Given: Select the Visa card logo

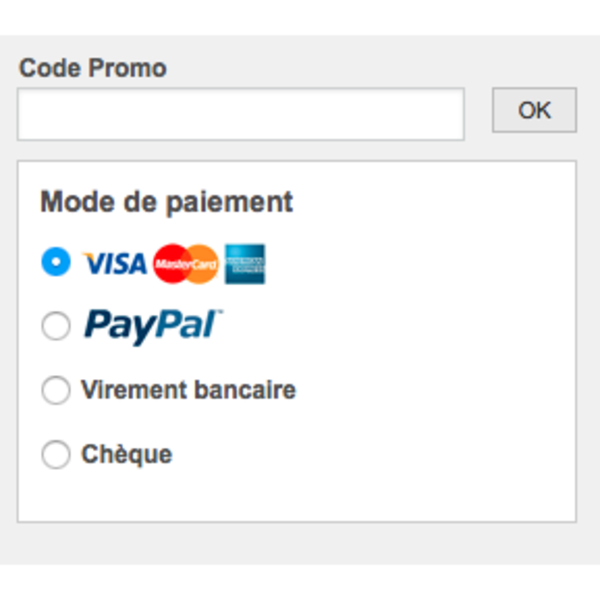Looking at the screenshot, I should [114, 263].
